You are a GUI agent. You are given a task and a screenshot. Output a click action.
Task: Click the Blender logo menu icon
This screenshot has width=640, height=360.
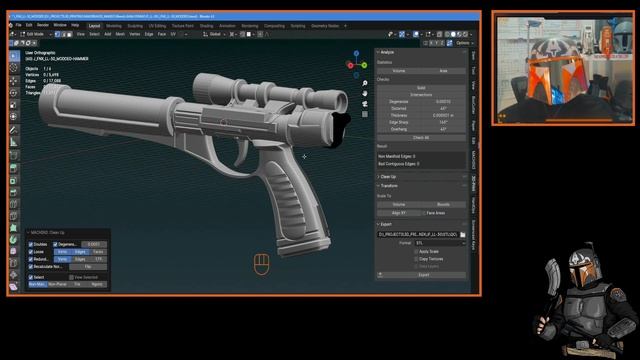11,25
